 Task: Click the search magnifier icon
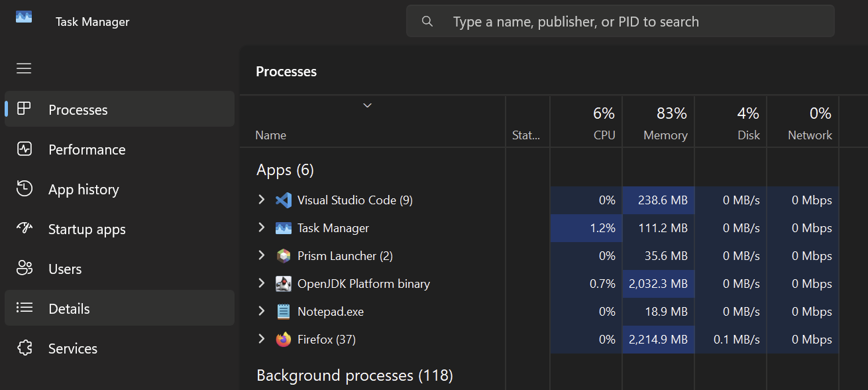coord(427,22)
